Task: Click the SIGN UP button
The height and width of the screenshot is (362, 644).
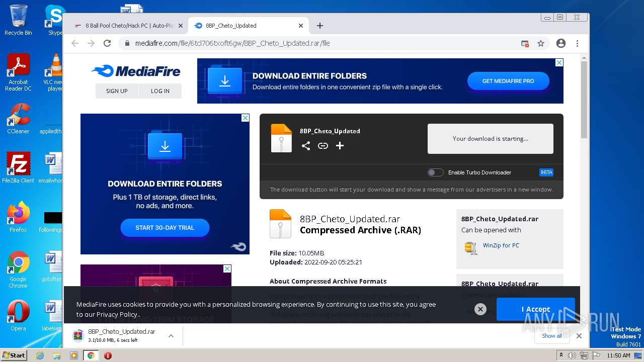Action: click(117, 91)
